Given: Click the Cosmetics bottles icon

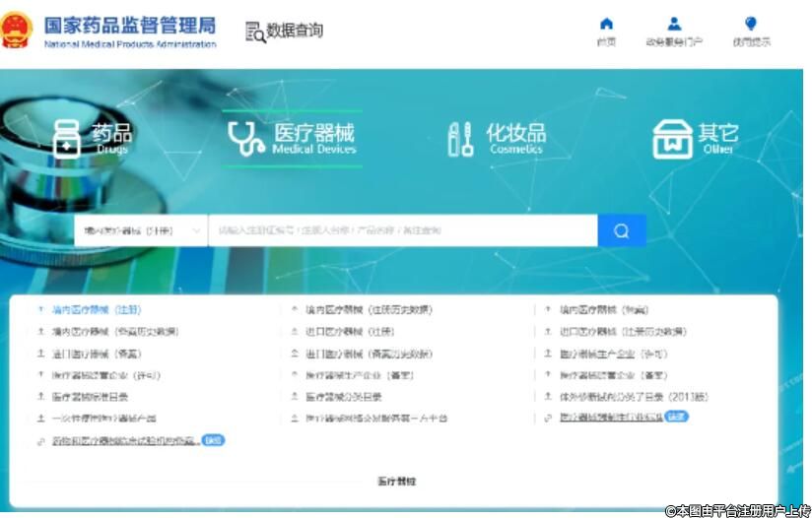Looking at the screenshot, I should [460, 139].
